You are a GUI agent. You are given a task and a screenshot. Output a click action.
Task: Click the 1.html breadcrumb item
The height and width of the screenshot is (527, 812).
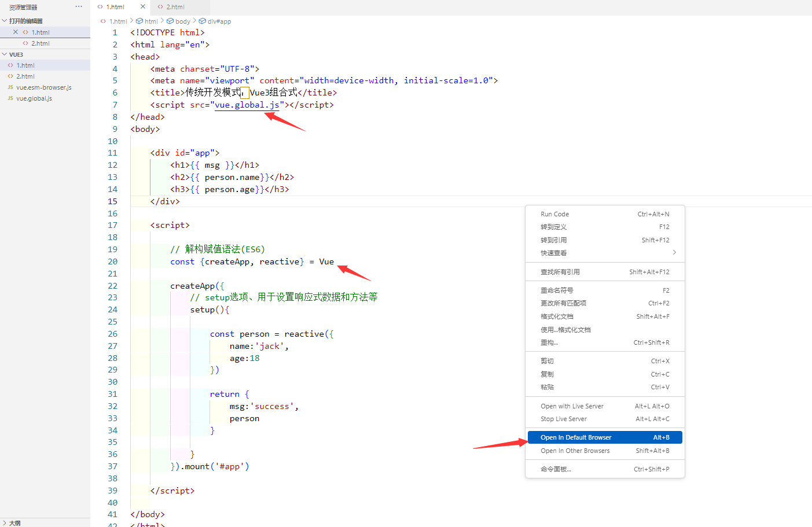click(118, 21)
